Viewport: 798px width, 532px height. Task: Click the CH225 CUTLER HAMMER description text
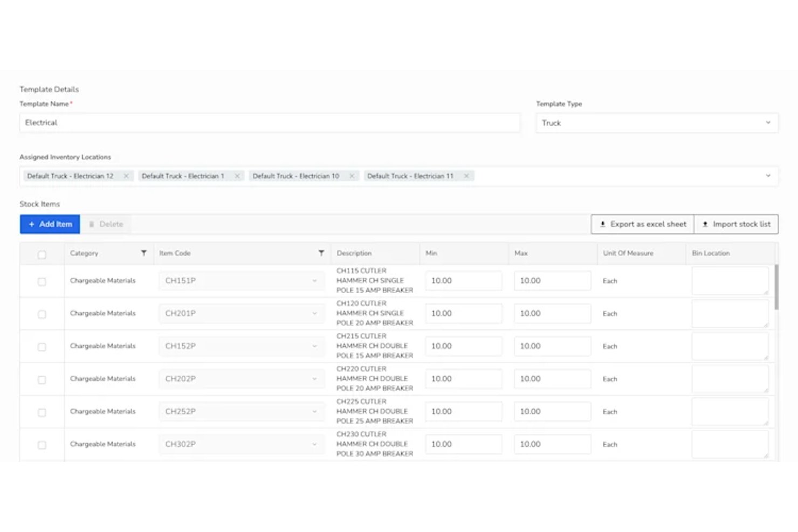point(375,411)
